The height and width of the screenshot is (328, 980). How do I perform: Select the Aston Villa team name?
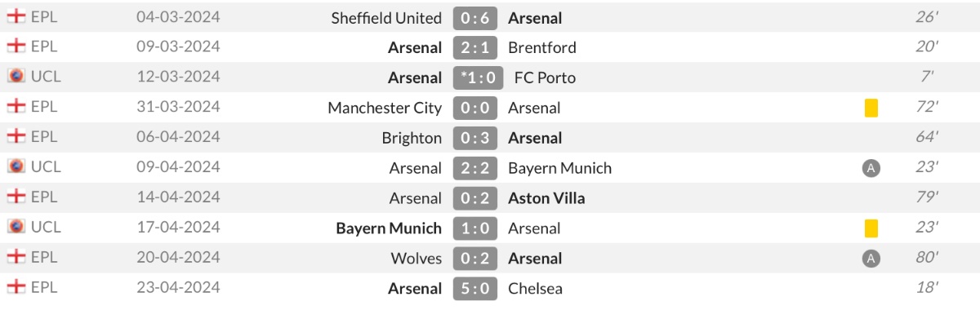pos(546,198)
